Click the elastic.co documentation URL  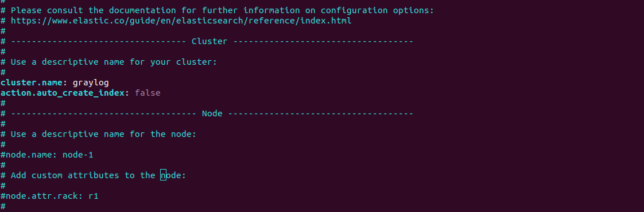181,21
